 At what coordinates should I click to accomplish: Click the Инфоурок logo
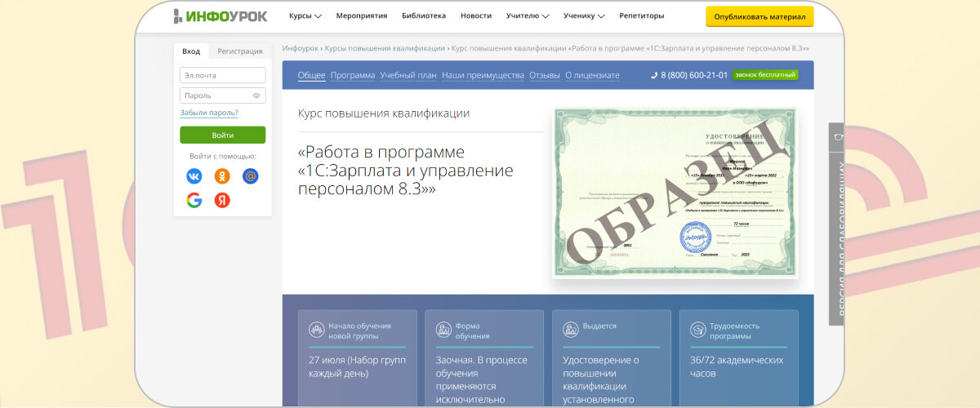[220, 16]
